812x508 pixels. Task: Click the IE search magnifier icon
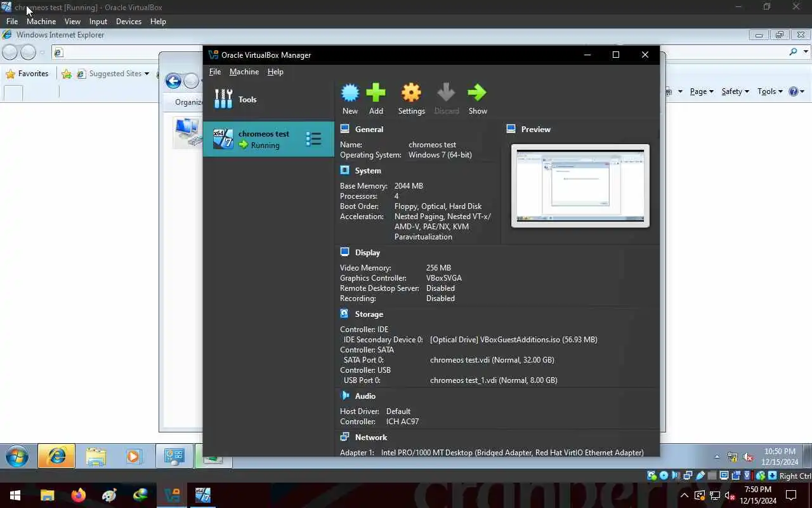coord(793,52)
